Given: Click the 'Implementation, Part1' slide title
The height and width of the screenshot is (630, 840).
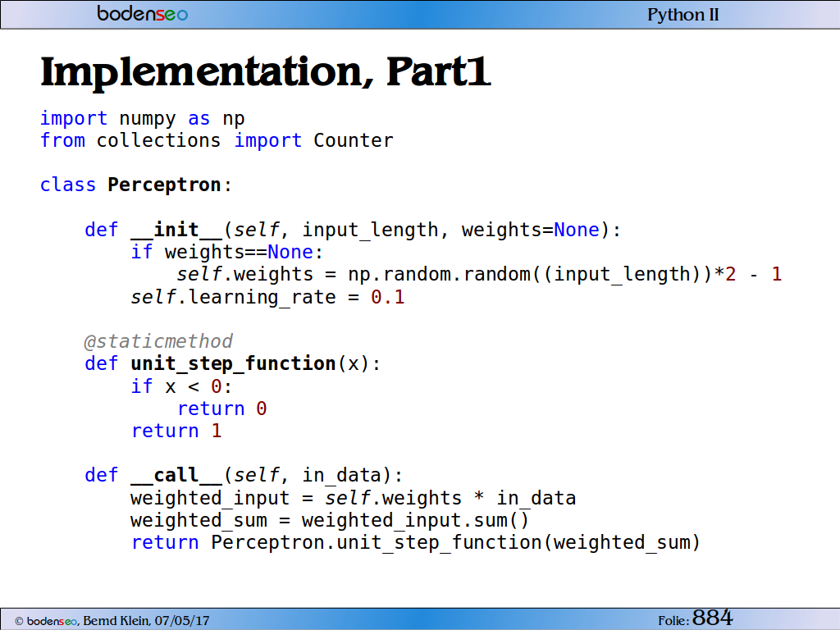Looking at the screenshot, I should [266, 72].
